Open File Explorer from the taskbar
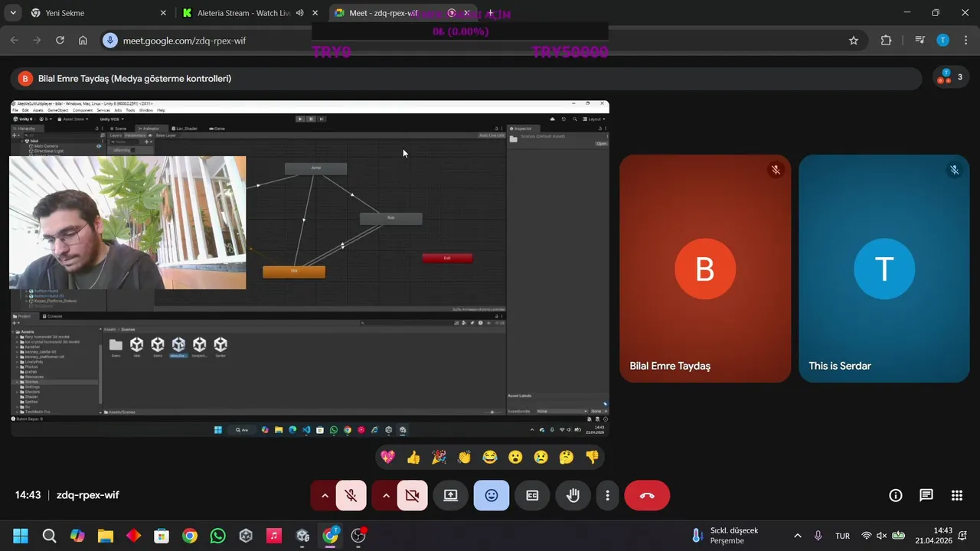Viewport: 980px width, 551px height. coord(106,536)
